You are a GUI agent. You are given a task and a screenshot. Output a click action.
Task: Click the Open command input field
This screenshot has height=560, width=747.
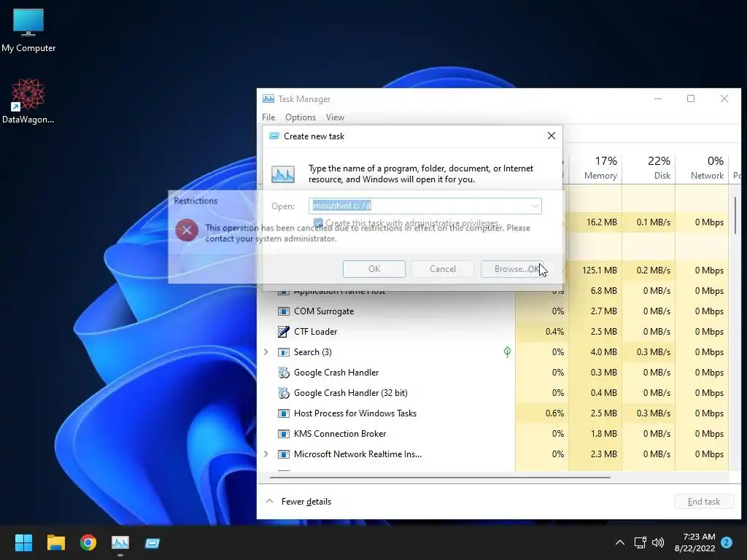425,206
